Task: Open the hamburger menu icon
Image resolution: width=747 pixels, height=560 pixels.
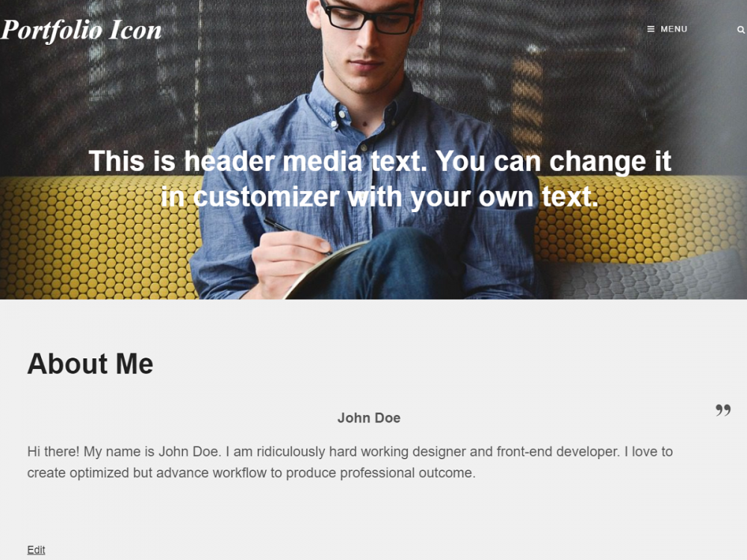Action: pos(651,29)
